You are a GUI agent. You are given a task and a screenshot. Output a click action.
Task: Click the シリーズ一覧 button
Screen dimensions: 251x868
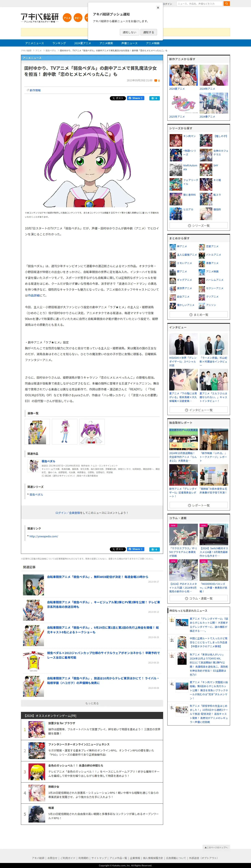[198, 225]
